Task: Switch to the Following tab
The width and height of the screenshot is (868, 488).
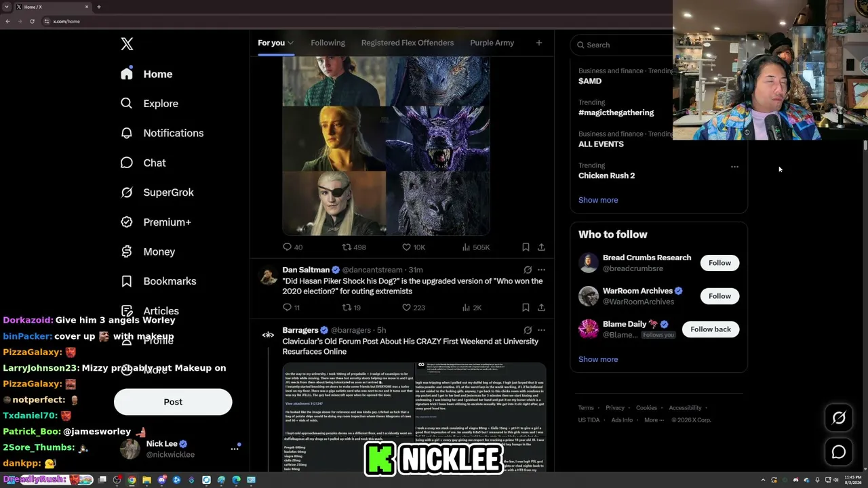Action: click(328, 43)
